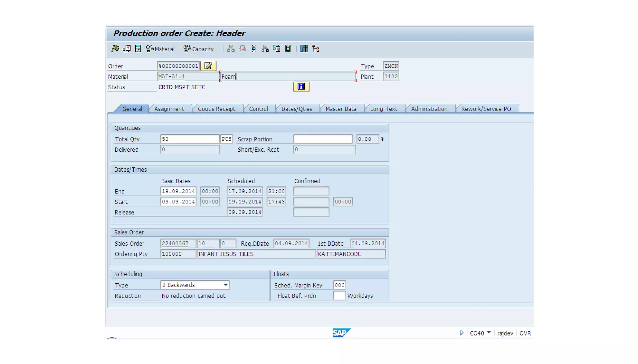Screen dimensions: 638x364
Task: Switch to the Master Data tab
Action: click(340, 109)
